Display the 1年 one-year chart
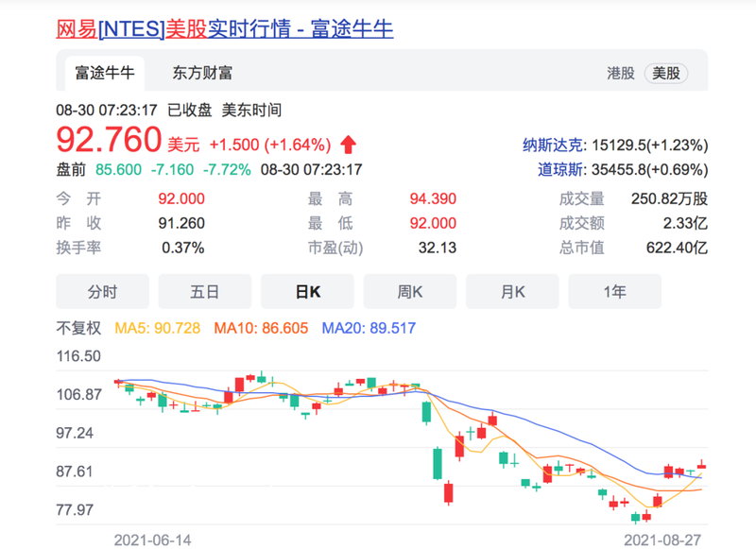 (614, 292)
